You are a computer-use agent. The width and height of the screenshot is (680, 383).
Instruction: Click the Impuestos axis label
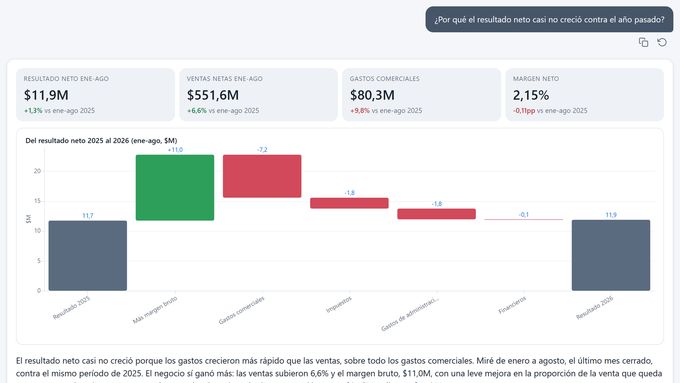point(339,304)
